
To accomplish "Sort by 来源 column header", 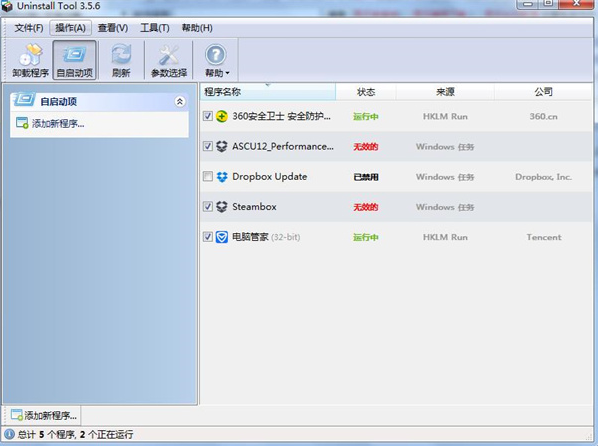I will [445, 92].
